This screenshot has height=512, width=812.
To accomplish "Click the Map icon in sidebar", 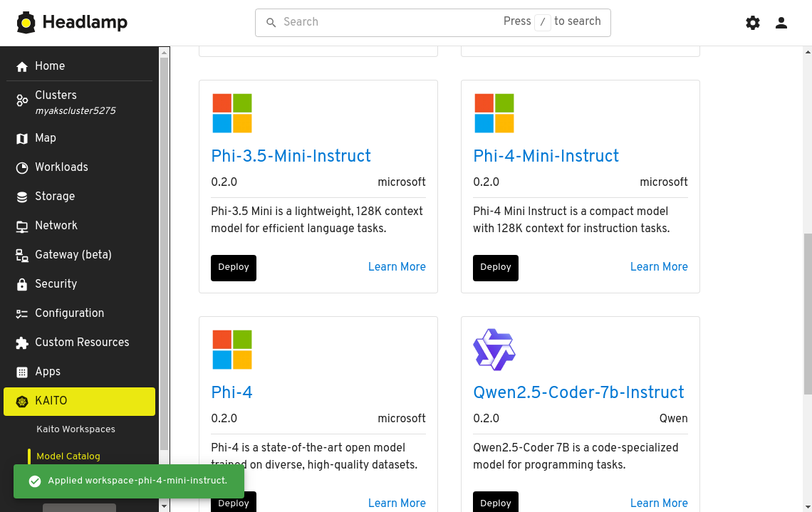I will coord(22,139).
